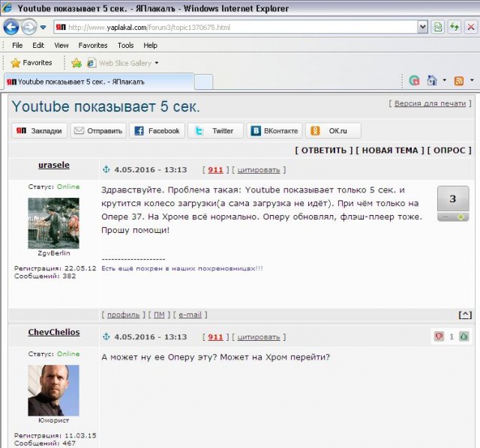The width and height of the screenshot is (480, 448).
Task: Share the topic via Facebook button
Action: [157, 130]
